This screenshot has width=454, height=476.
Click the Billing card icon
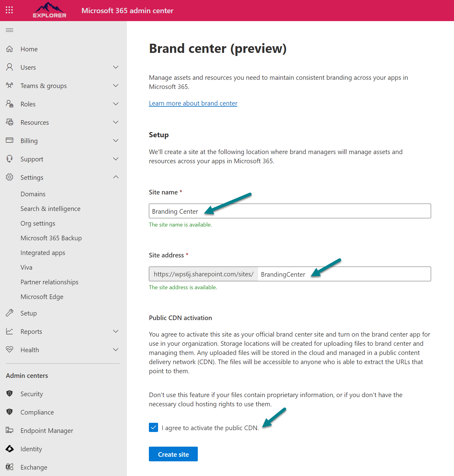[9, 140]
